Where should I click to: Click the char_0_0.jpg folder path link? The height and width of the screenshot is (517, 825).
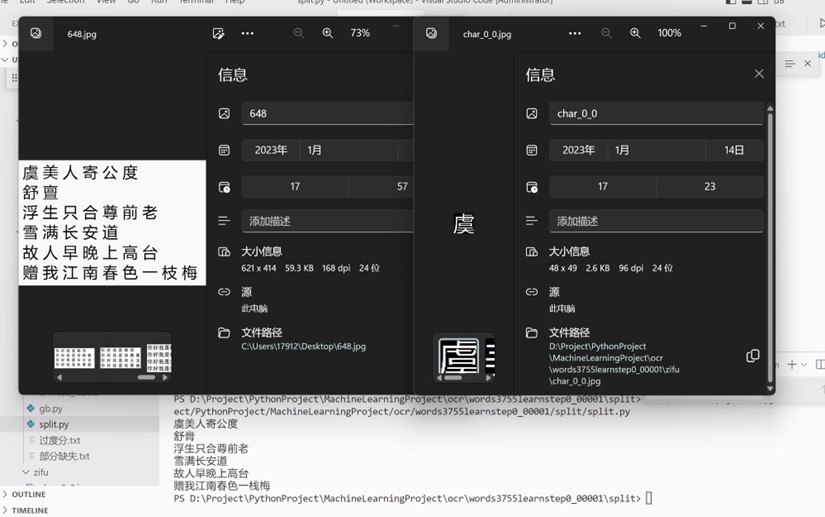point(614,363)
